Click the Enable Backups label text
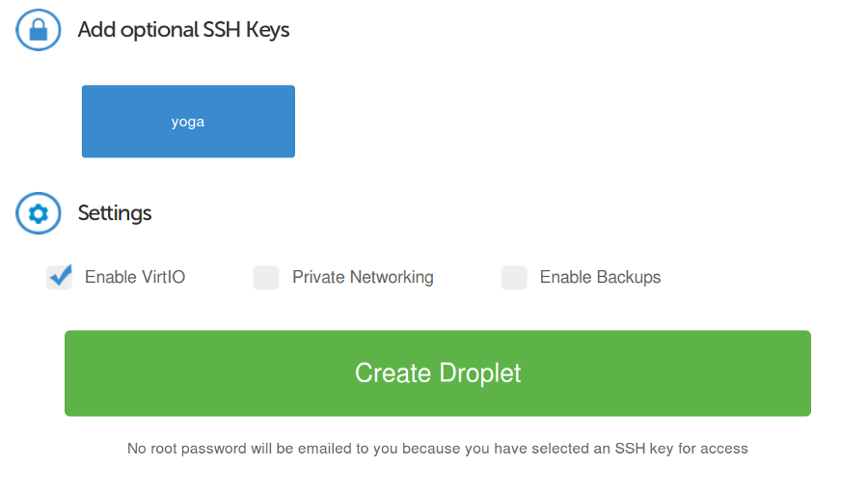The image size is (868, 496). point(601,277)
